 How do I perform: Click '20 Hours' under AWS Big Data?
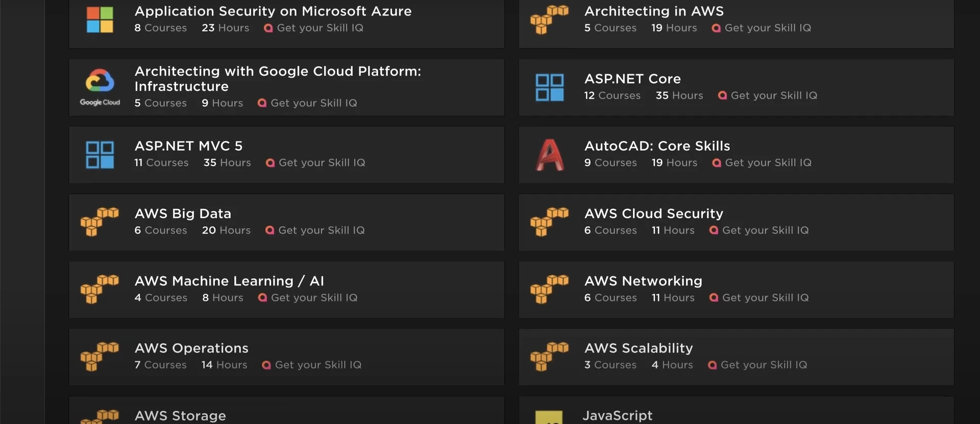(x=226, y=230)
